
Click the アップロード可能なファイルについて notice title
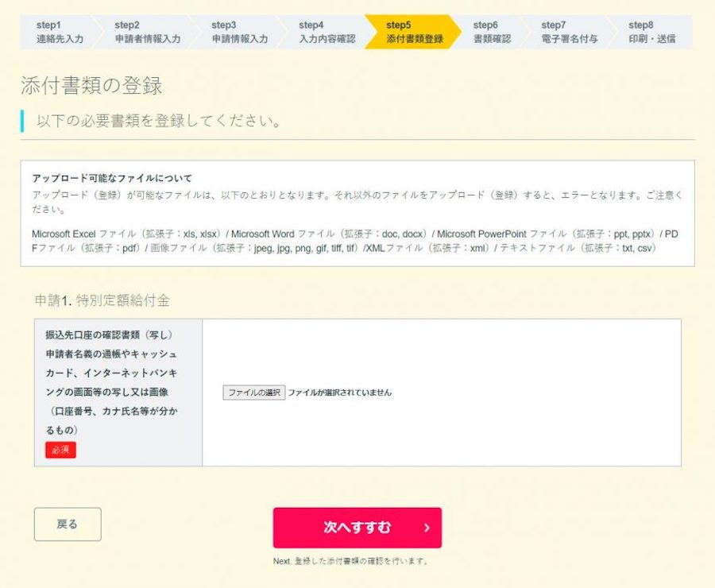click(112, 178)
